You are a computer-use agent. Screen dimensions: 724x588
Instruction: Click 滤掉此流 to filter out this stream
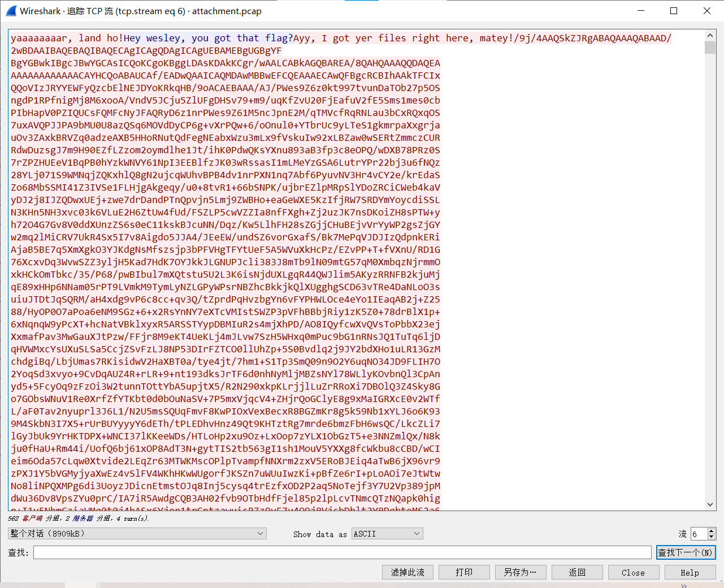pyautogui.click(x=407, y=572)
